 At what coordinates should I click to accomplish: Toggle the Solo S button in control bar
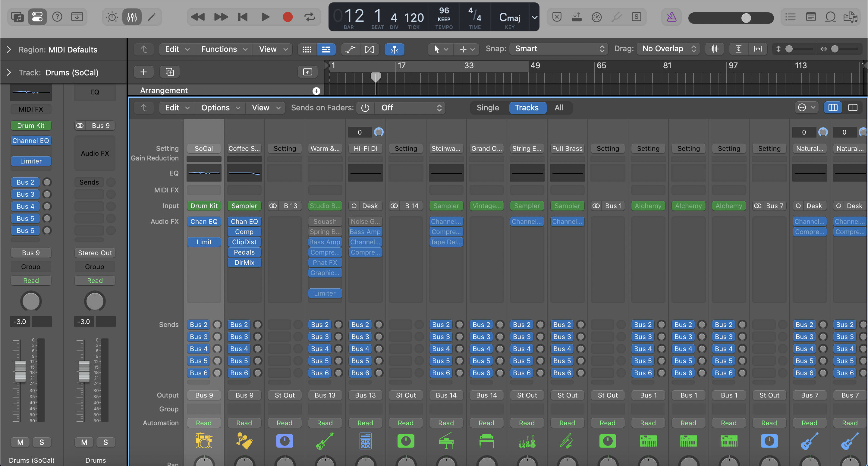[x=636, y=17]
